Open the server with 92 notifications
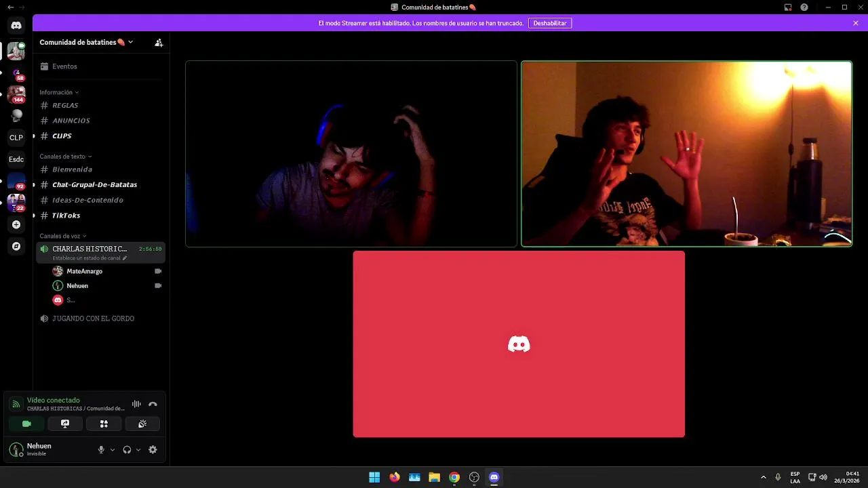868x488 pixels. (16, 181)
